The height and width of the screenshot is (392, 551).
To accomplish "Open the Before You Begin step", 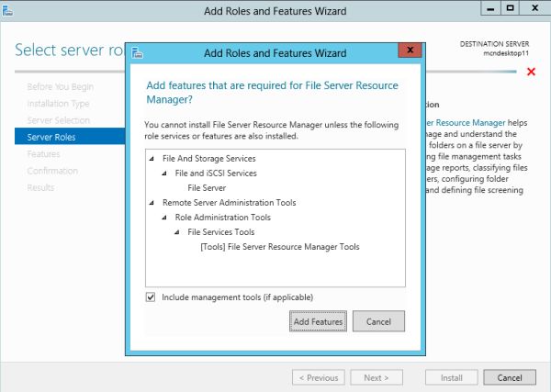I will (x=61, y=87).
